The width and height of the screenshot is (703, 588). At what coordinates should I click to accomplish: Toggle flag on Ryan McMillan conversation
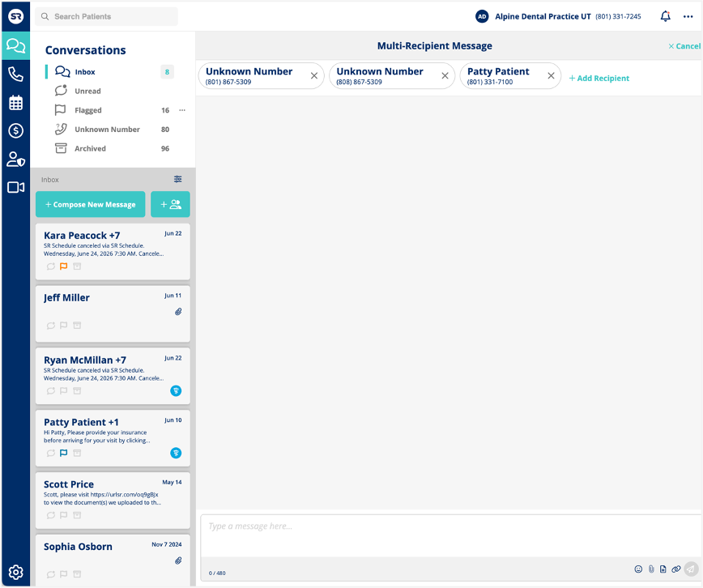(64, 391)
